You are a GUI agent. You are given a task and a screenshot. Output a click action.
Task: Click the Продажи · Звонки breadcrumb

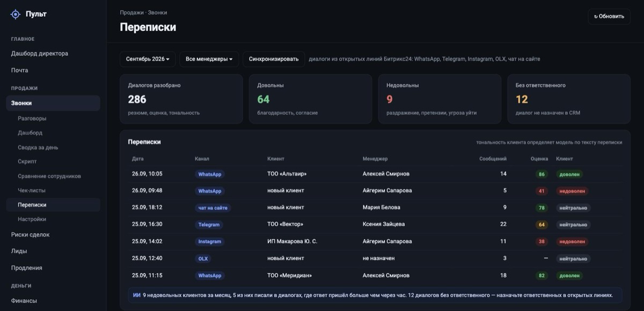[x=143, y=12]
